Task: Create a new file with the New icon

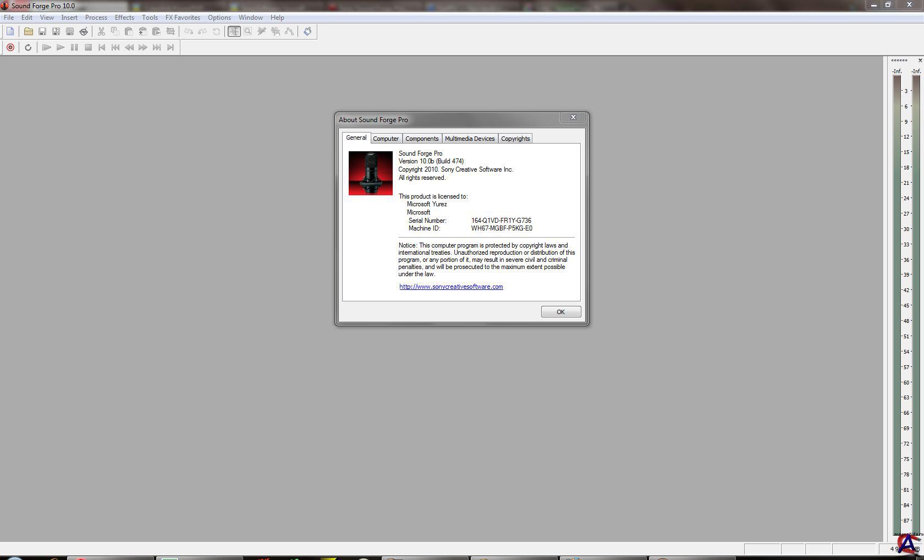Action: pyautogui.click(x=10, y=31)
